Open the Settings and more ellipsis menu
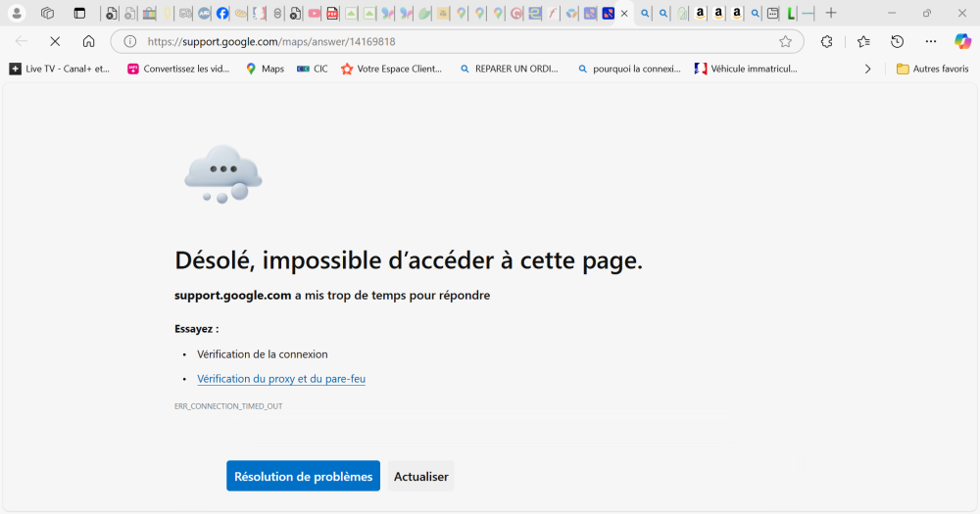Viewport: 980px width, 514px height. click(x=931, y=41)
